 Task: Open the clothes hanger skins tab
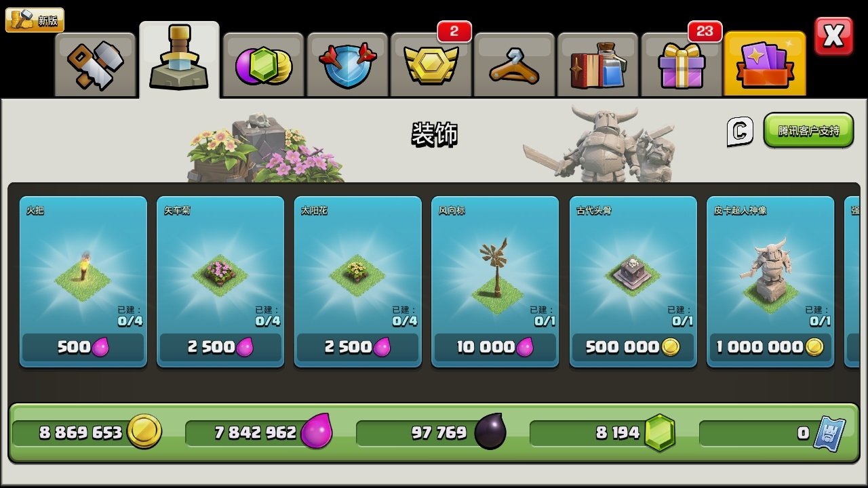pyautogui.click(x=514, y=65)
